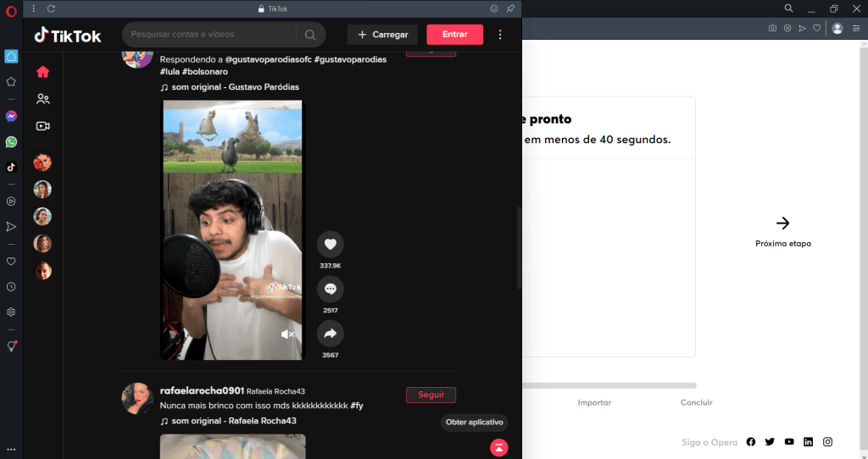
Task: Open Opera Workspace icon in sidebar
Action: point(11,57)
